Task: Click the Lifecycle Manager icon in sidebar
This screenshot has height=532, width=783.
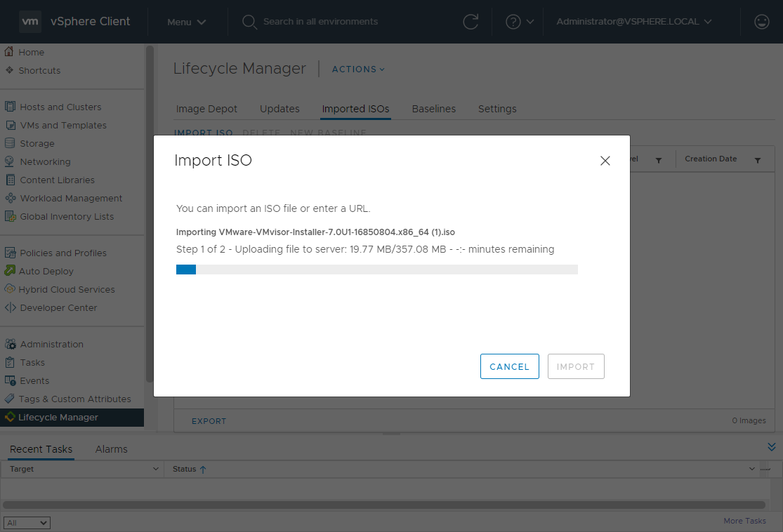Action: (x=10, y=417)
